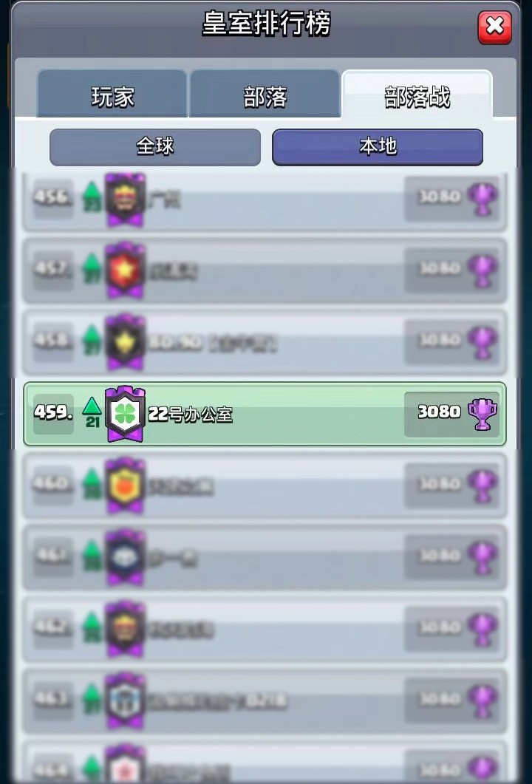The height and width of the screenshot is (784, 532).
Task: Click the purple trophy in rank 456 row
Action: coord(482,199)
